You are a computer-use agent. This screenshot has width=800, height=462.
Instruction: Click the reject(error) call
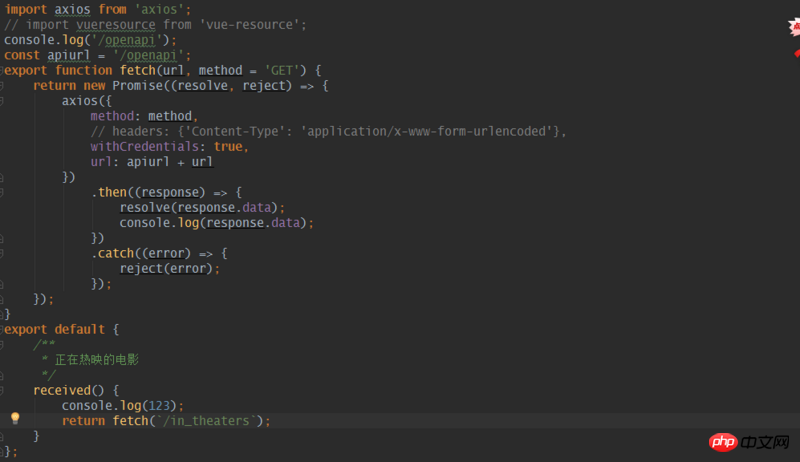click(x=166, y=269)
